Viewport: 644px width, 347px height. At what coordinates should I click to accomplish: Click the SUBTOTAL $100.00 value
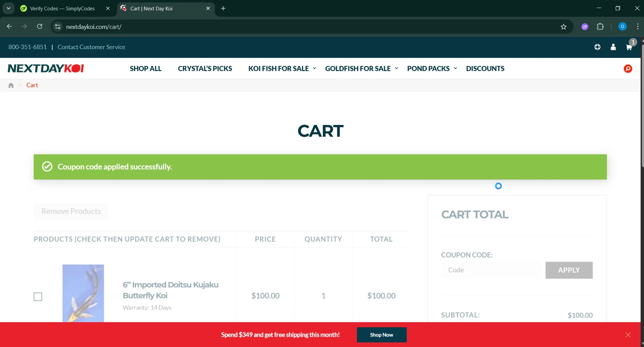point(580,315)
